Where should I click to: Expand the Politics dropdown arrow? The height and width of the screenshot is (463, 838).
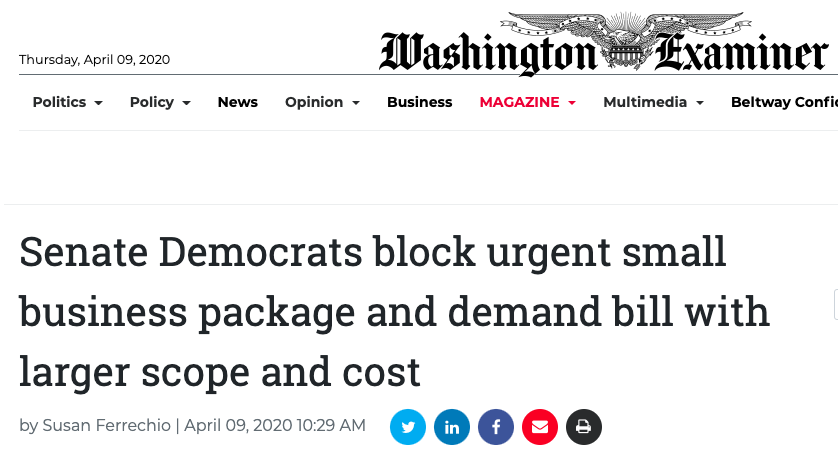point(98,103)
